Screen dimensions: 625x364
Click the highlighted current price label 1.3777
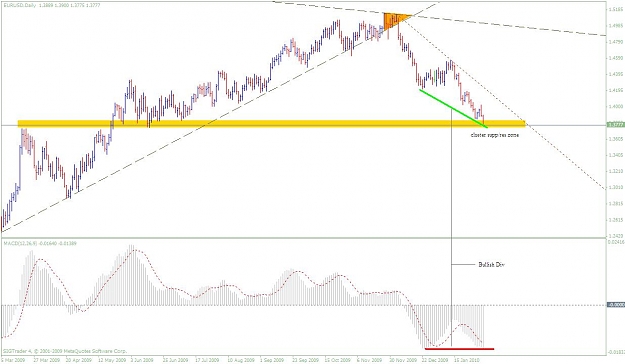[x=615, y=125]
